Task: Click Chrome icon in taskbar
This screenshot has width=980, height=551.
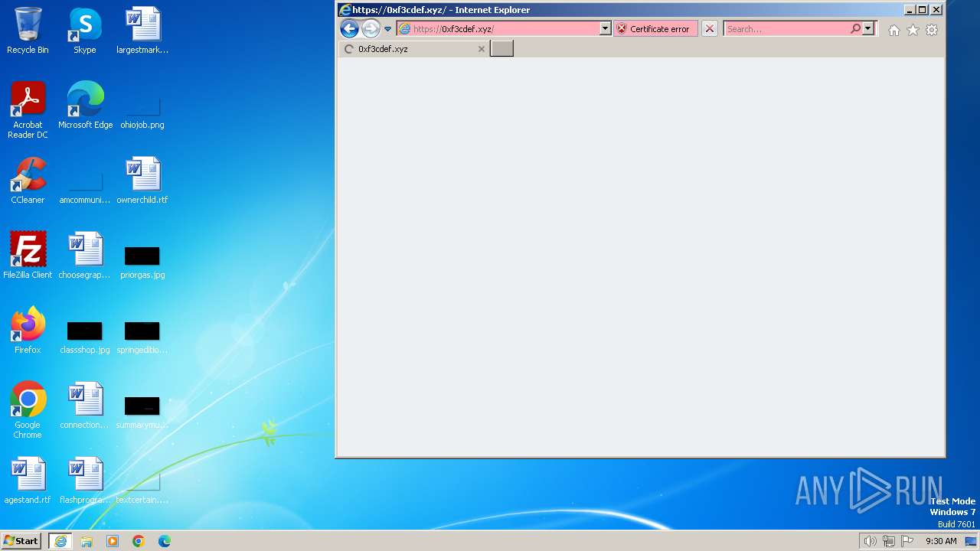Action: click(x=139, y=541)
